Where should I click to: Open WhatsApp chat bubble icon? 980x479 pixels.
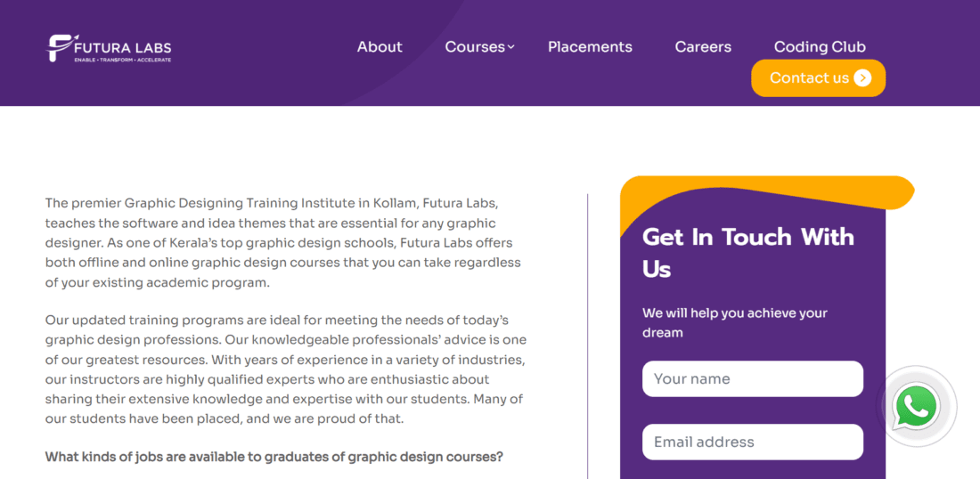tap(916, 406)
